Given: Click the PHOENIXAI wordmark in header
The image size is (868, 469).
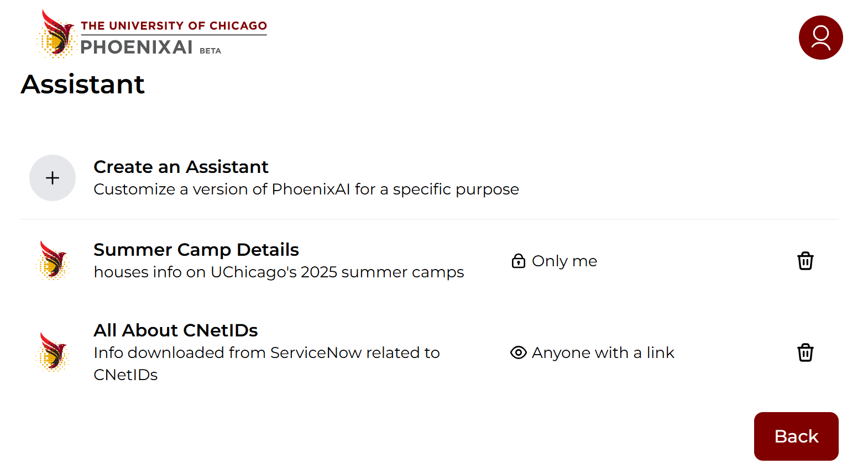Looking at the screenshot, I should coord(137,48).
